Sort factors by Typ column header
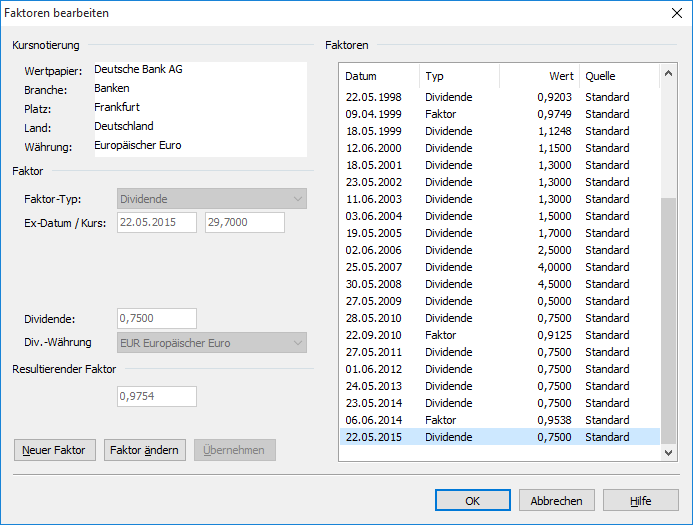 pyautogui.click(x=458, y=76)
